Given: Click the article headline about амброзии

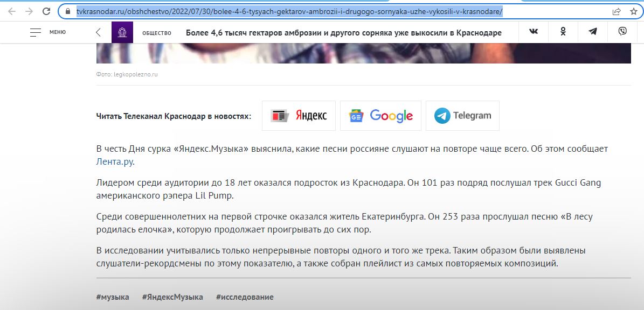Looking at the screenshot, I should [344, 33].
